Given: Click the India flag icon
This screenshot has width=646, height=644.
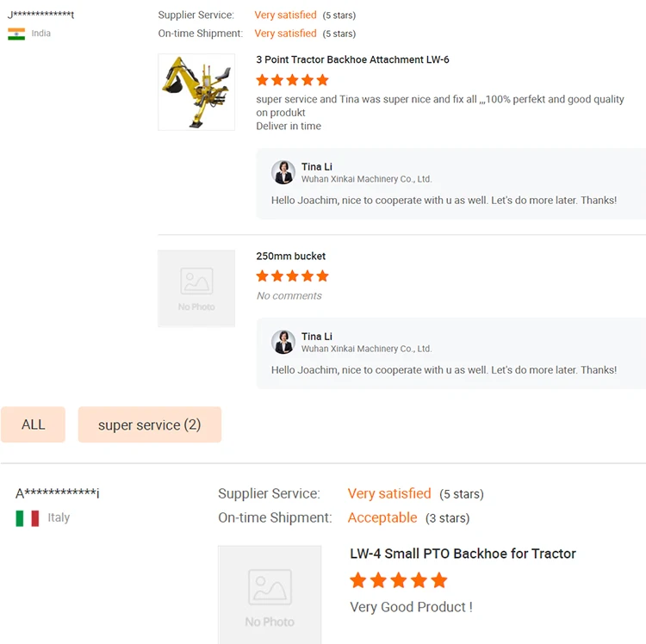Looking at the screenshot, I should pos(16,34).
